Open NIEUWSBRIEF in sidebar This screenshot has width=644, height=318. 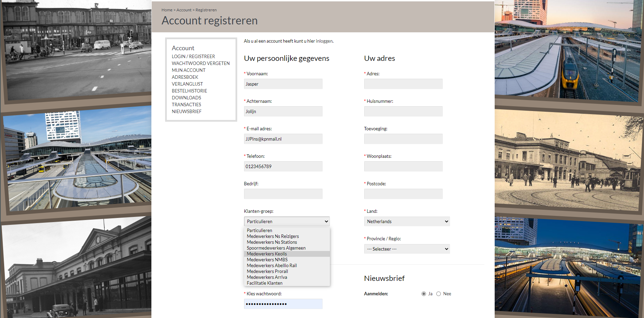coord(187,111)
